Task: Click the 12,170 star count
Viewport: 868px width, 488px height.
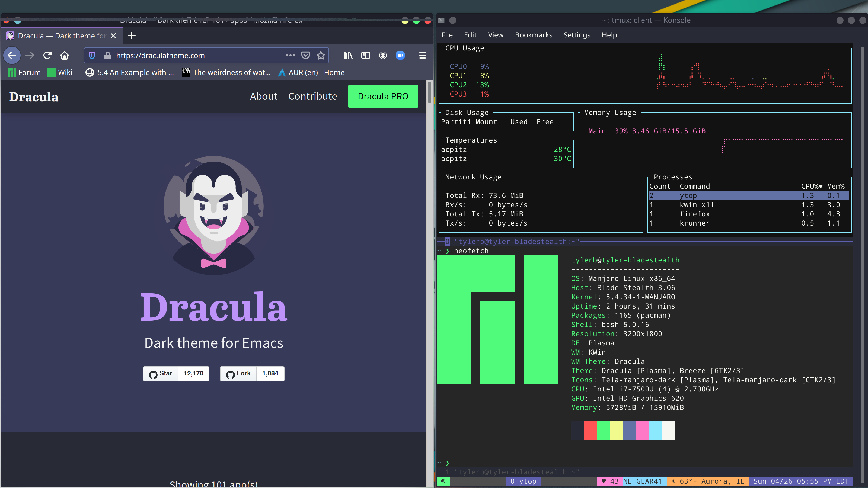Action: [193, 374]
